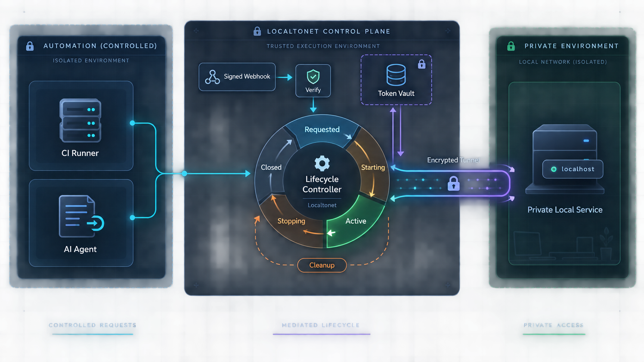The width and height of the screenshot is (644, 362).
Task: Click the Private Environment heading
Action: tap(572, 46)
